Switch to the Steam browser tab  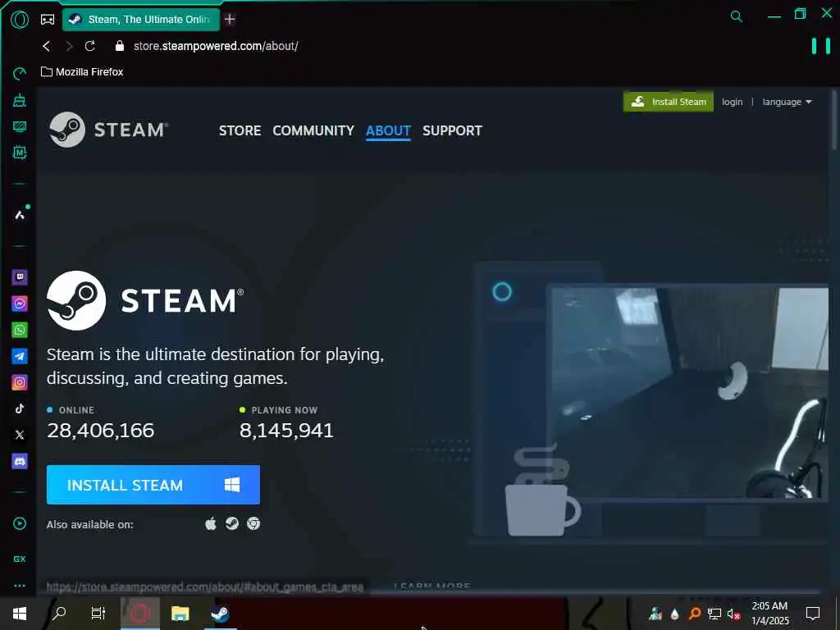[141, 20]
